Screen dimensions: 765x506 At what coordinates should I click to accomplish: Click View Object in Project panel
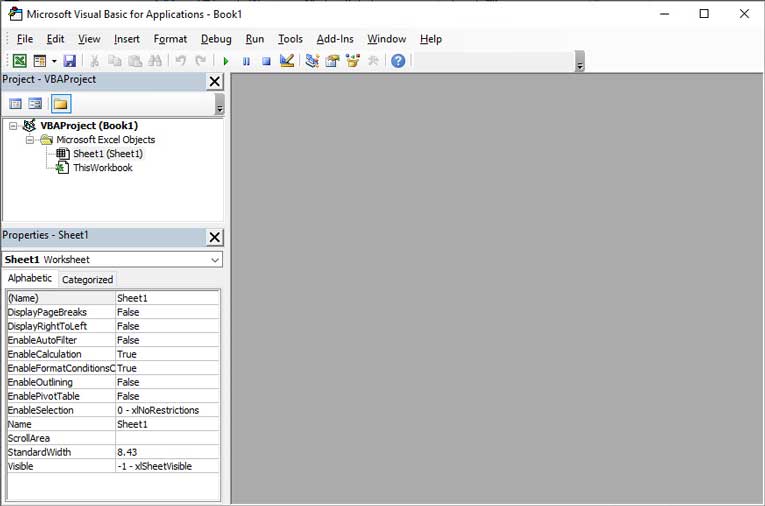tap(35, 104)
